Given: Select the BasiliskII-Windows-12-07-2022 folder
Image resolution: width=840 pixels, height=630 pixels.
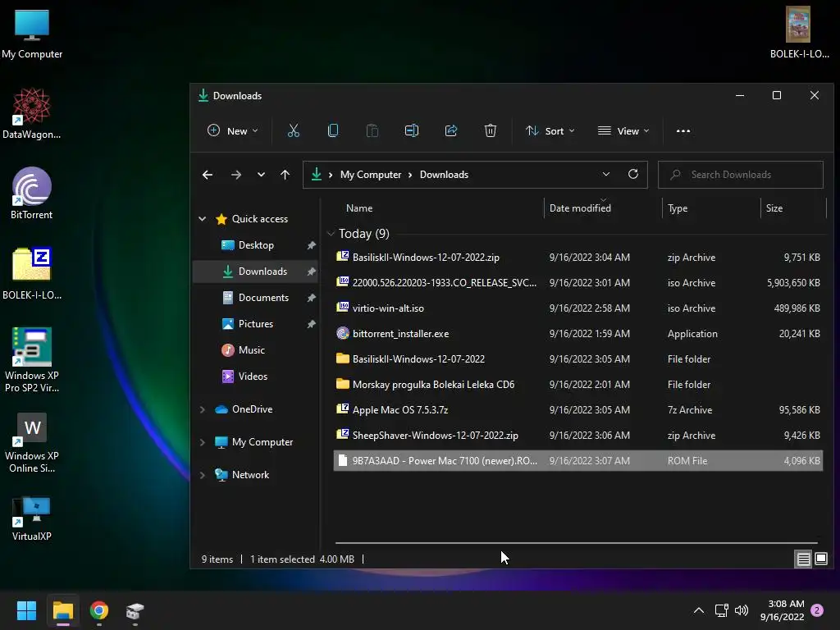Looking at the screenshot, I should [578, 359].
